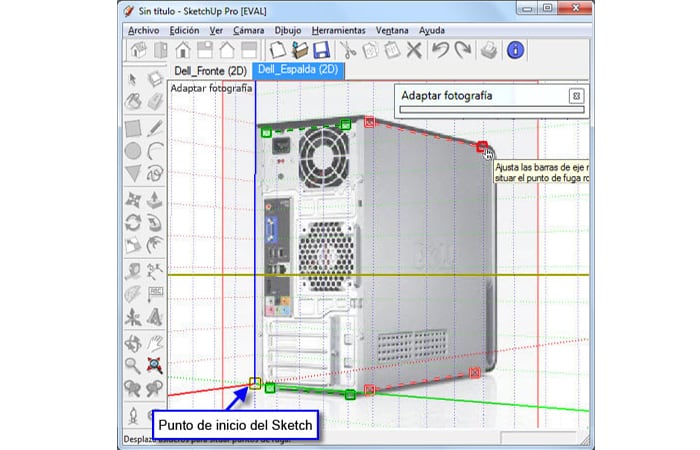Select the 3D Text tool
Image resolution: width=700 pixels, height=450 pixels.
[155, 317]
